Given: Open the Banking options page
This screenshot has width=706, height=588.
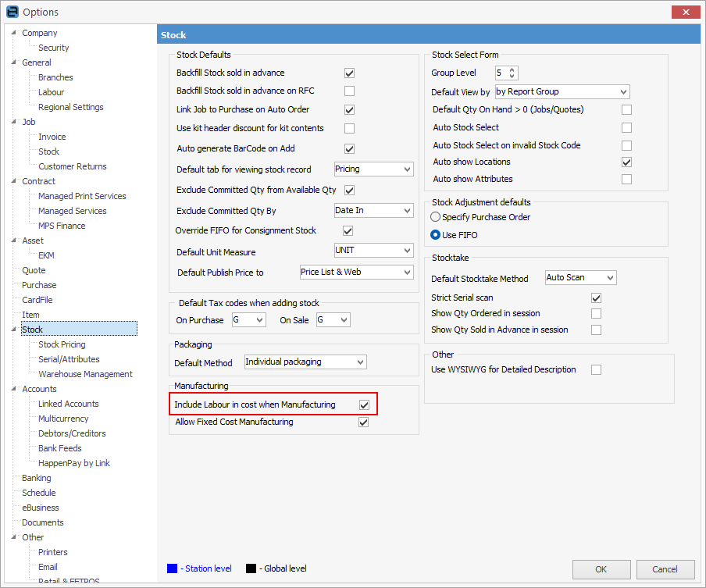Looking at the screenshot, I should 37,478.
